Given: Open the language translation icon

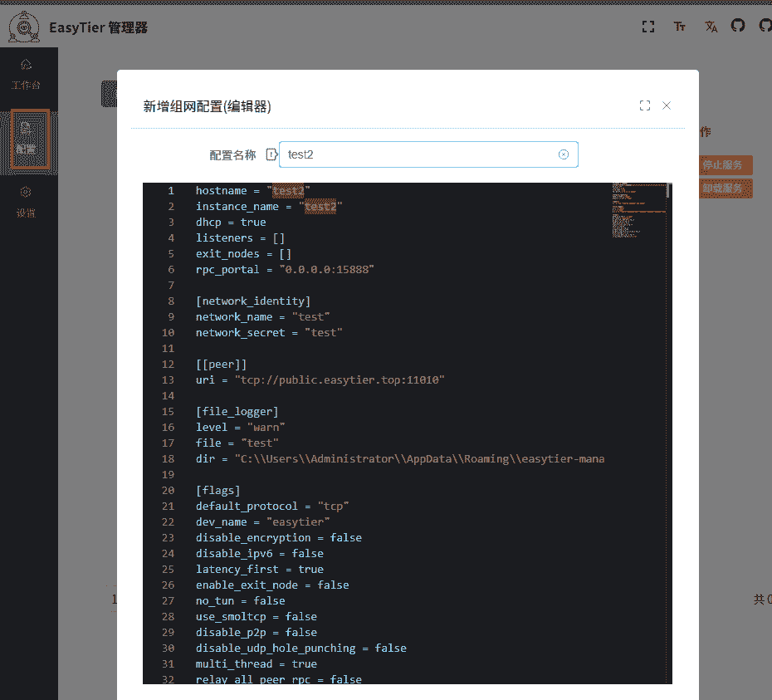Looking at the screenshot, I should (x=711, y=27).
